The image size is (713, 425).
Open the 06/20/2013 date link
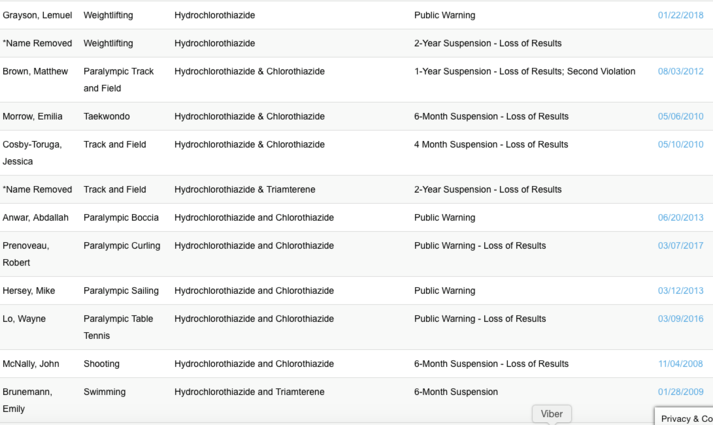point(680,218)
